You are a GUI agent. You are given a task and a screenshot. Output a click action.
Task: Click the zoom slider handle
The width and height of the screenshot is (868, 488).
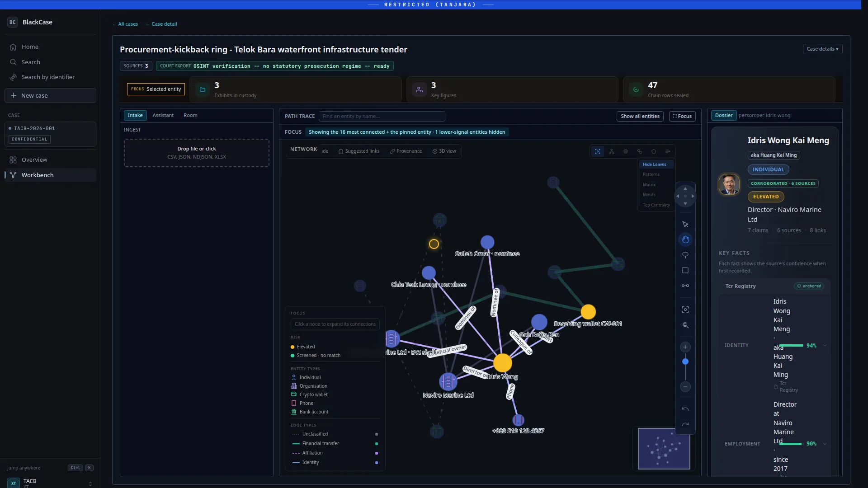(x=685, y=361)
